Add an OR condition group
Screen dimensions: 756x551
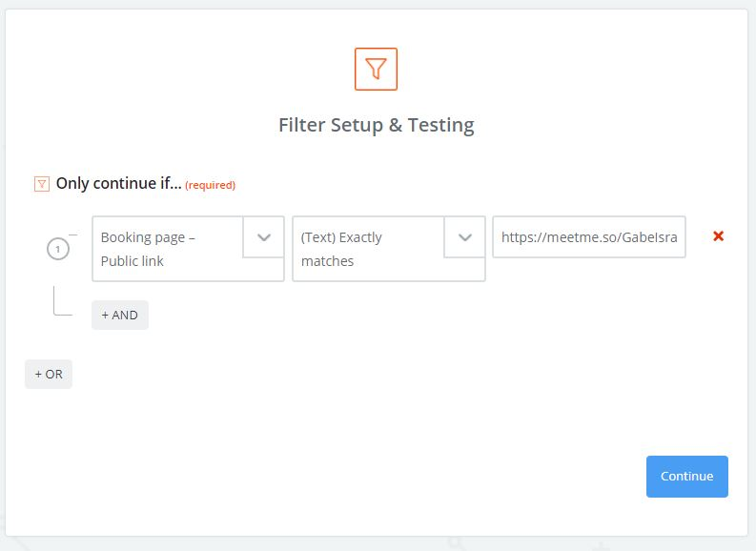[49, 374]
